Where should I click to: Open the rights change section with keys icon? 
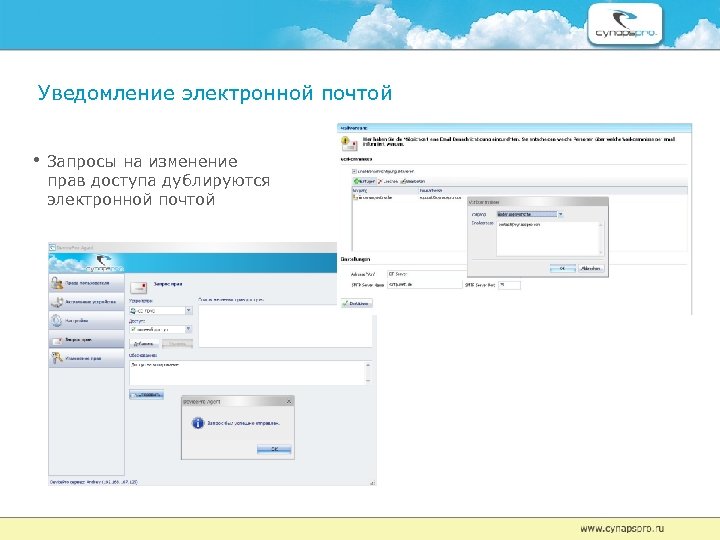86,358
